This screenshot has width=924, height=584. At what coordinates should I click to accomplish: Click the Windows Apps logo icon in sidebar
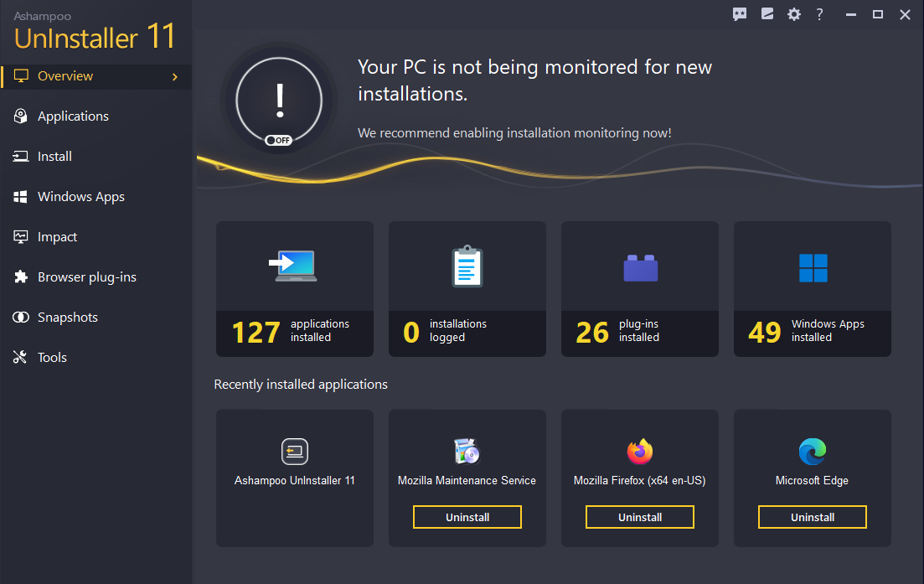pos(21,196)
